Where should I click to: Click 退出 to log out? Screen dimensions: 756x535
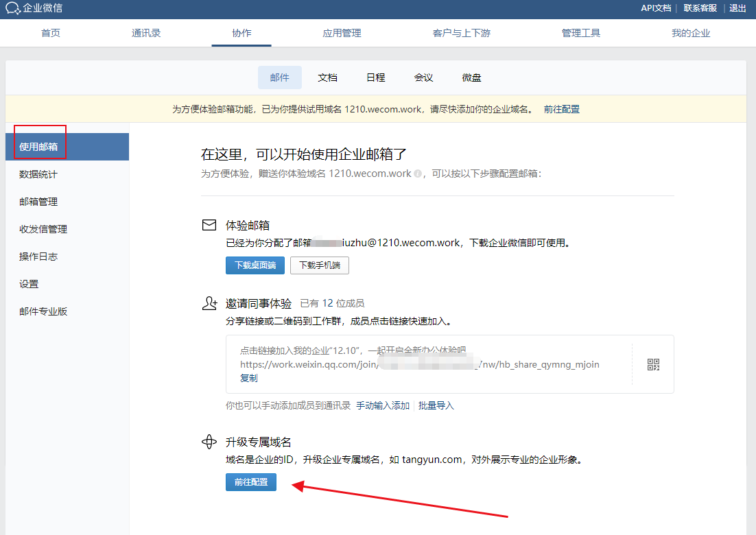(737, 8)
